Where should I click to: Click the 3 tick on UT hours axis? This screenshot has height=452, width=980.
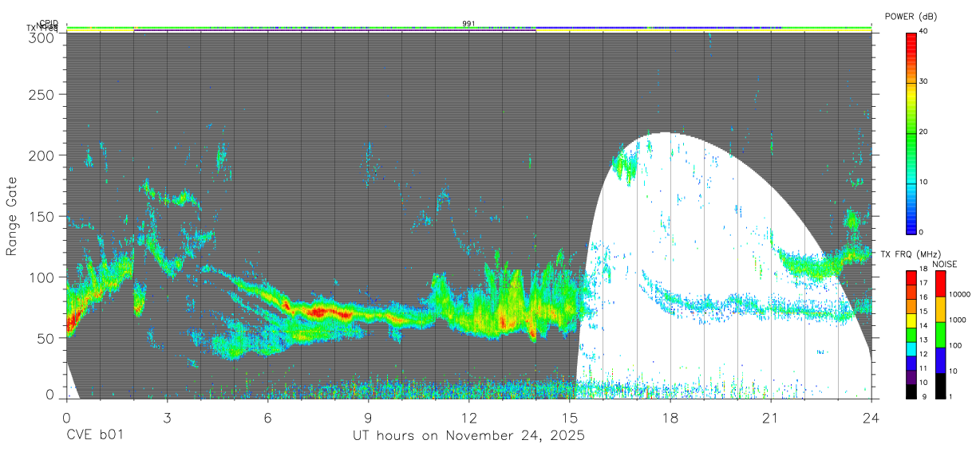coord(167,417)
